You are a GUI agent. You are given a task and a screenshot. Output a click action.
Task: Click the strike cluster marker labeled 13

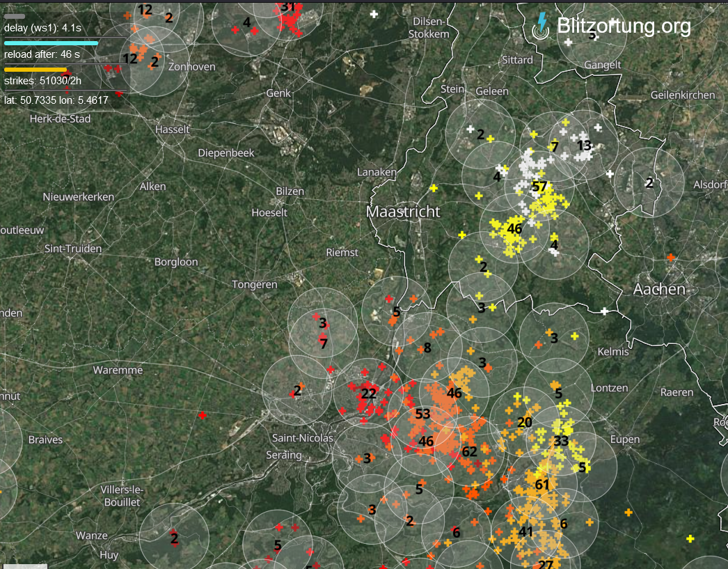tap(584, 146)
